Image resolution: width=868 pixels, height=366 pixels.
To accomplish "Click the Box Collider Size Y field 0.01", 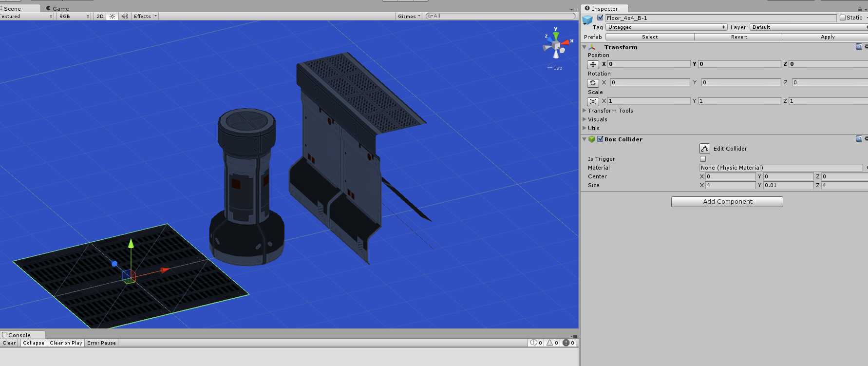I will coord(788,185).
